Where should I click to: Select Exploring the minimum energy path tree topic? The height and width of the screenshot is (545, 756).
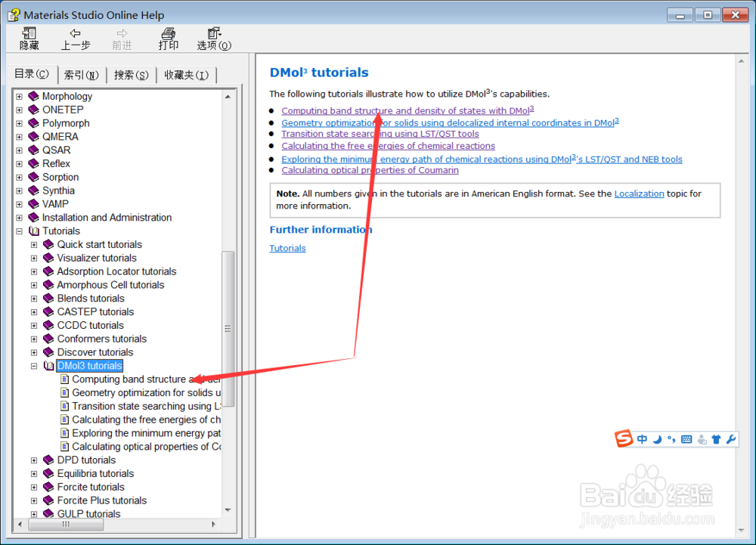coord(146,433)
